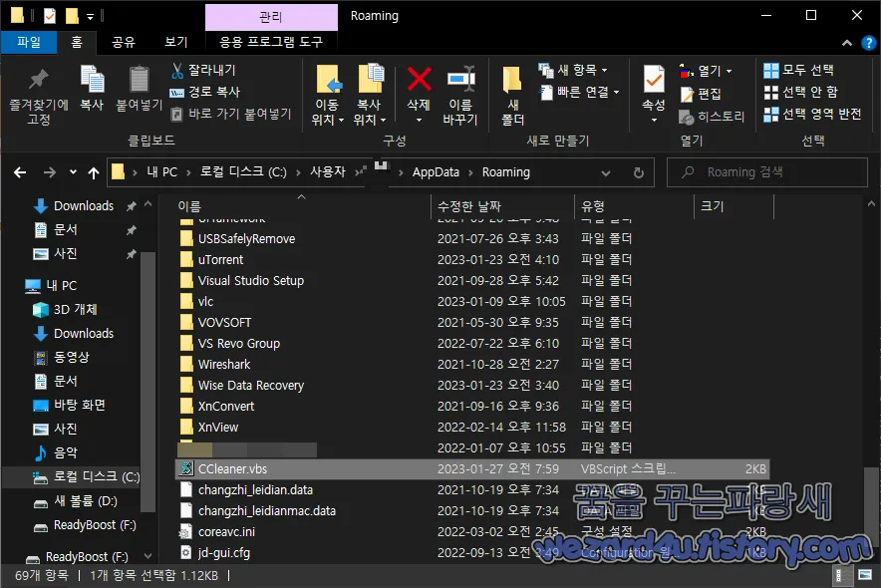Open the 열기 open dropdown

point(706,72)
